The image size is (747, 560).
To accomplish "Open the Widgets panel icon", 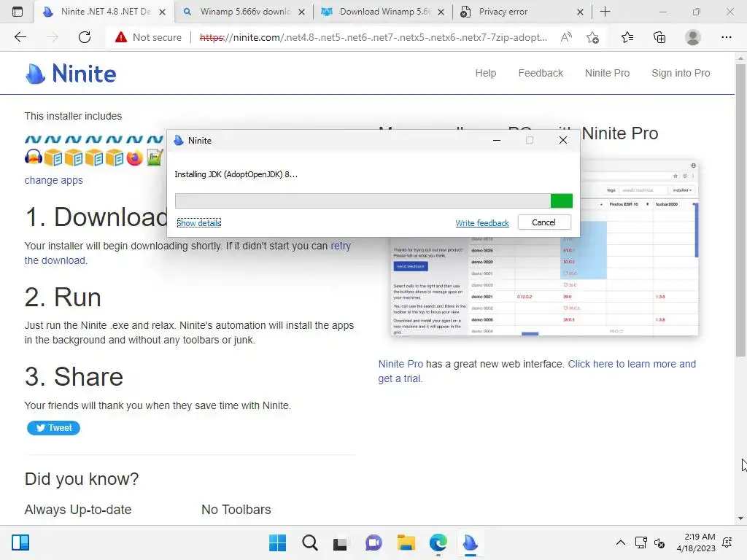I will pyautogui.click(x=20, y=542).
